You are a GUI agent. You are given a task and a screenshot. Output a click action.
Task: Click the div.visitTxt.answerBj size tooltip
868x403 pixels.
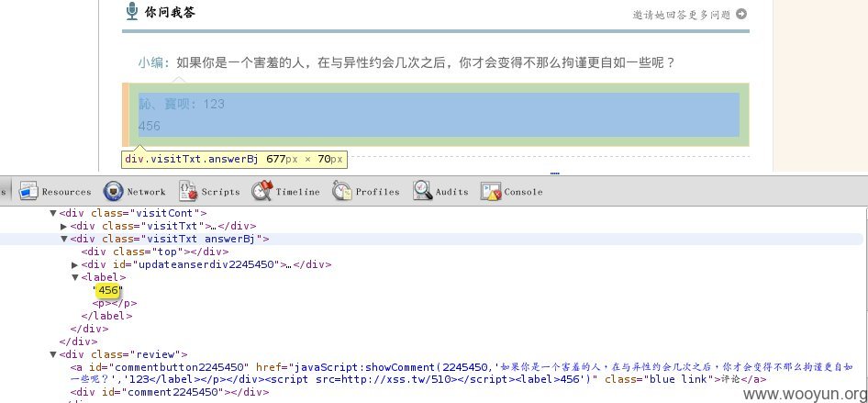235,160
